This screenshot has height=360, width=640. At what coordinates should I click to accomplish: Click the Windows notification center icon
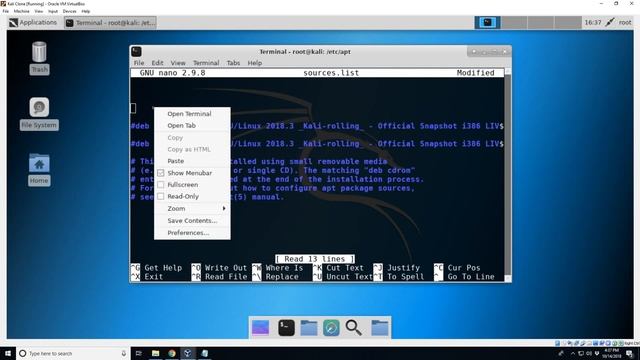pos(630,353)
